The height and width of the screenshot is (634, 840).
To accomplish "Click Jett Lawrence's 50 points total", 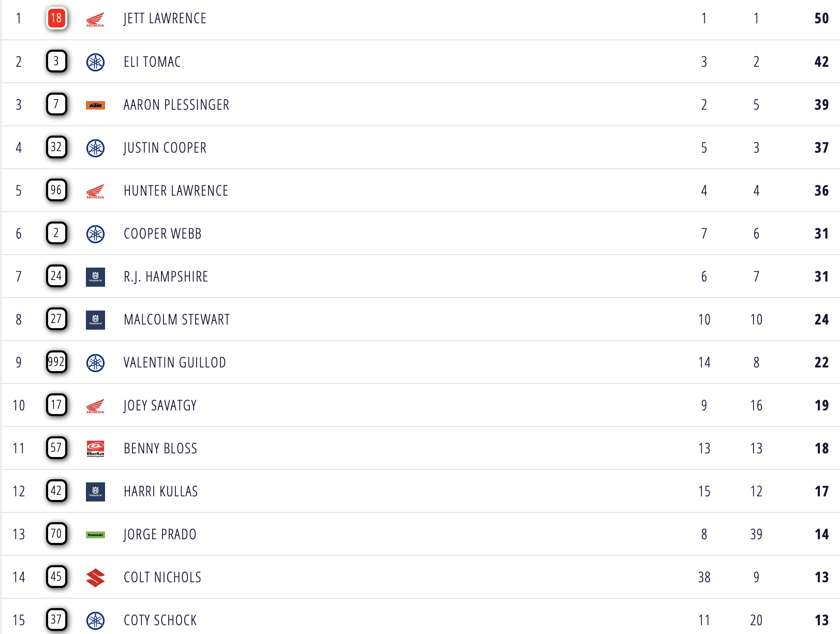I will (821, 19).
